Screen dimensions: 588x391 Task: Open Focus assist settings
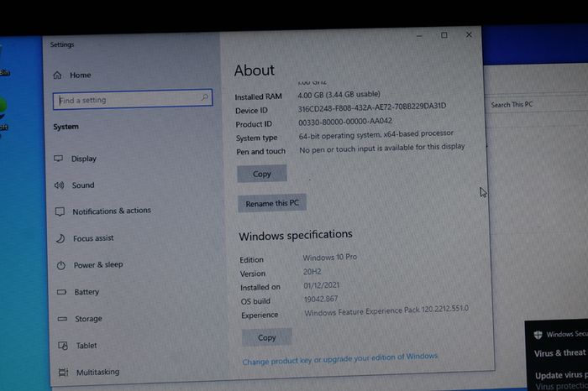click(93, 238)
